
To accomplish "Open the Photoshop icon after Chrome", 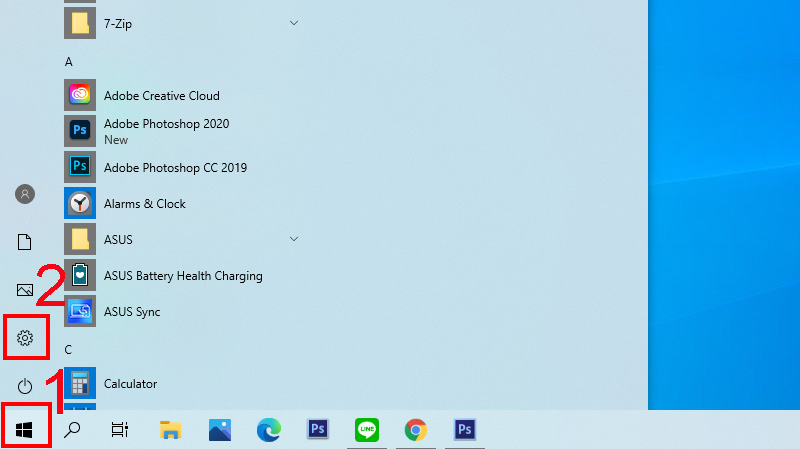I will point(465,429).
